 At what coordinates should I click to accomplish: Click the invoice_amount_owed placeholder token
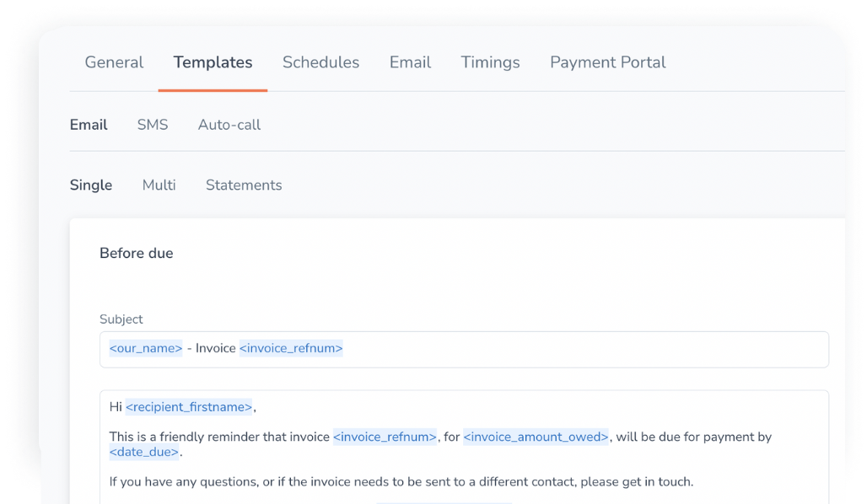537,437
